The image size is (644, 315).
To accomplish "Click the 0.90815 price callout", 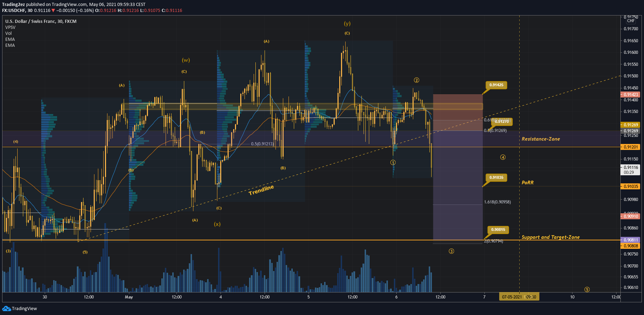I will point(498,229).
